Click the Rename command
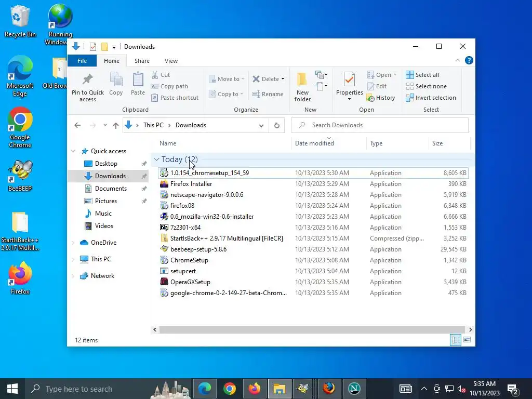Screen dimensions: 532x399 [268, 94]
